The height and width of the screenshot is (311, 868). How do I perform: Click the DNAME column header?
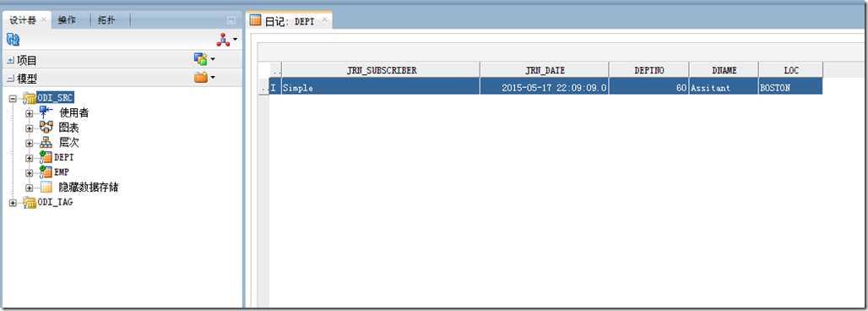click(x=724, y=70)
